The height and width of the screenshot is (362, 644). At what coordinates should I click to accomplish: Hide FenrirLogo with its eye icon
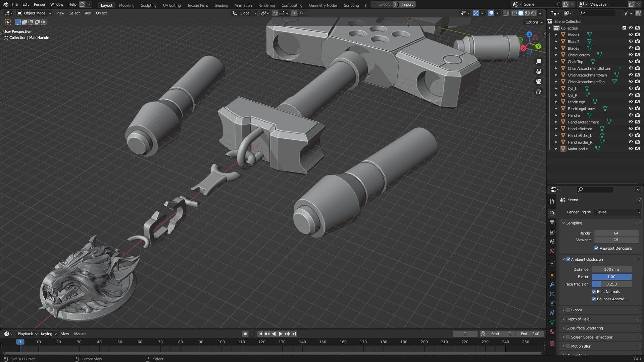coord(631,102)
